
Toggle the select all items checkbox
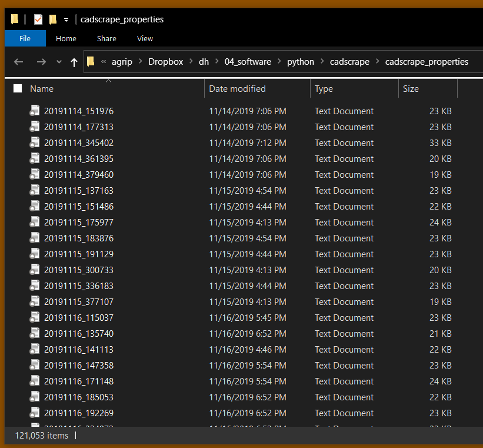click(18, 88)
